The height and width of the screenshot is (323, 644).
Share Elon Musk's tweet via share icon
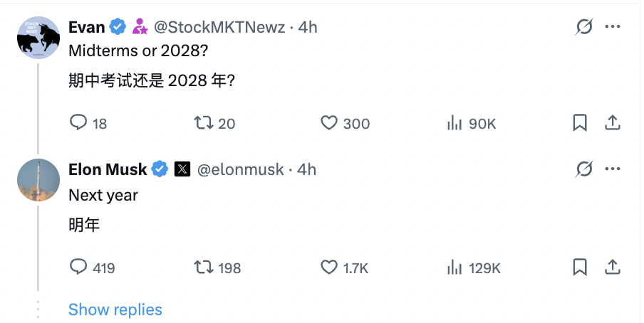[x=612, y=268]
